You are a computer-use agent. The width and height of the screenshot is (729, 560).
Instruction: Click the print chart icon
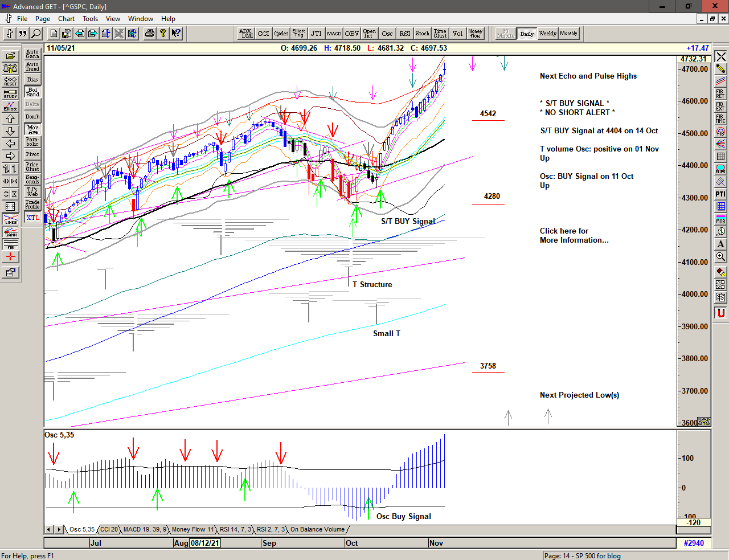click(149, 34)
